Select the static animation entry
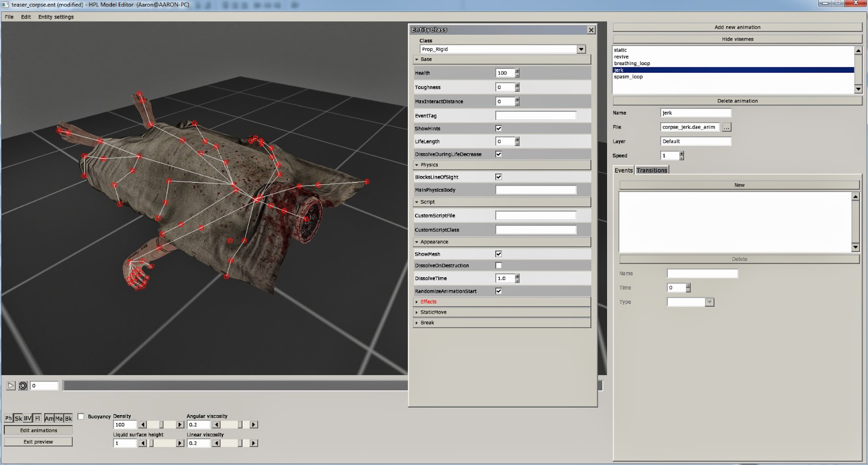Screen dimensions: 868x465 click(620, 50)
